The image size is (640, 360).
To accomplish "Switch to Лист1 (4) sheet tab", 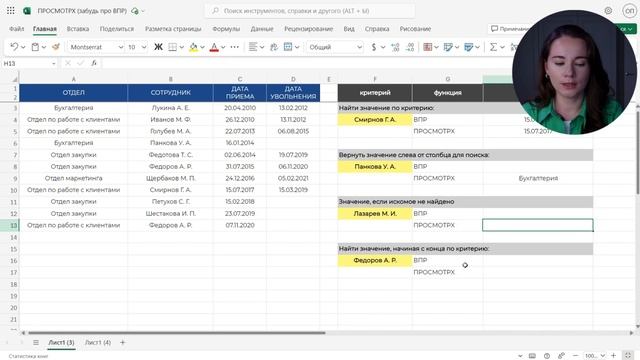I will click(98, 342).
